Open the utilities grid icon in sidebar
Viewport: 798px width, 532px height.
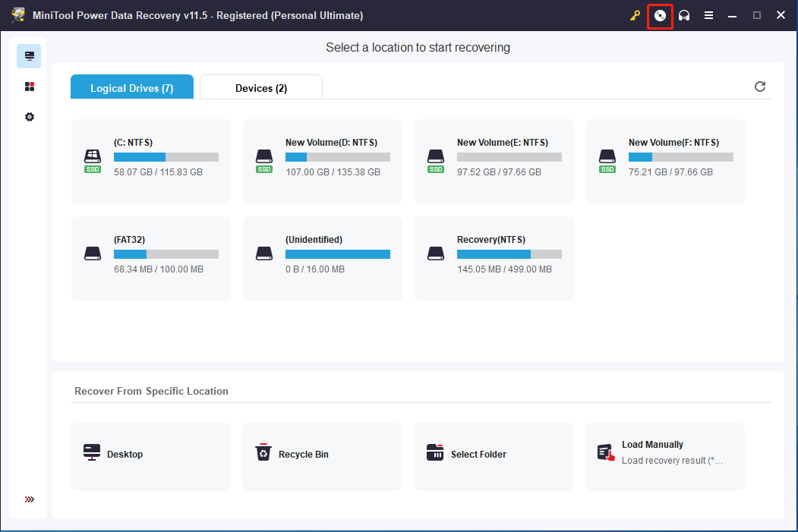[x=30, y=87]
